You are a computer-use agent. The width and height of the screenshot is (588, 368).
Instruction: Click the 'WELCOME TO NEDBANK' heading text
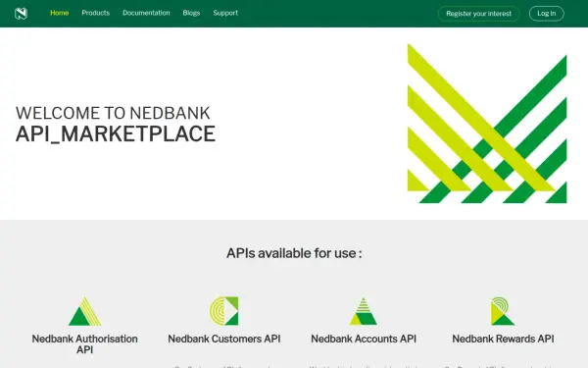click(113, 113)
